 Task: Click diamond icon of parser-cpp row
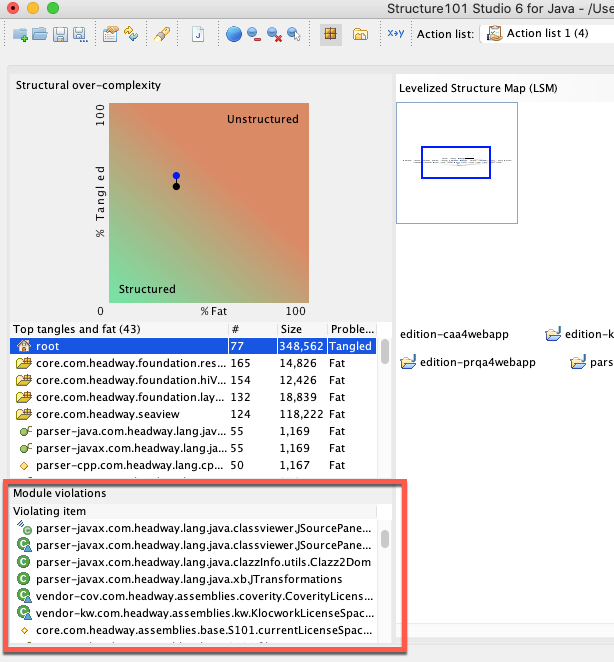[x=24, y=466]
